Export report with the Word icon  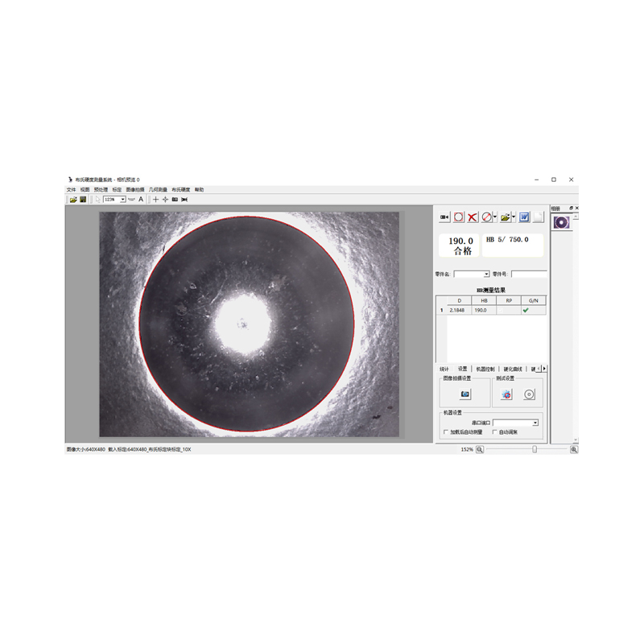coord(525,217)
